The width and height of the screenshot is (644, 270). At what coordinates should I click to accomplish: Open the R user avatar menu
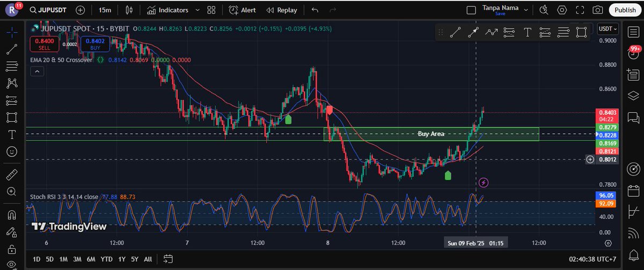12,10
